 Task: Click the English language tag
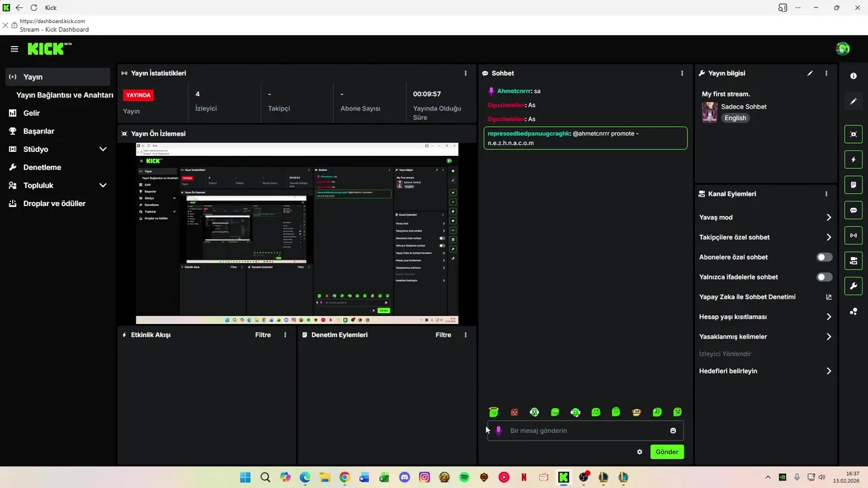point(735,118)
